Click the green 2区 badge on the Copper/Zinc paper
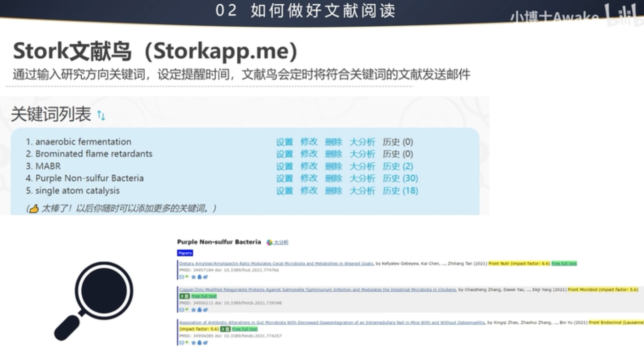Viewport: 644px width, 350px height. point(185,296)
